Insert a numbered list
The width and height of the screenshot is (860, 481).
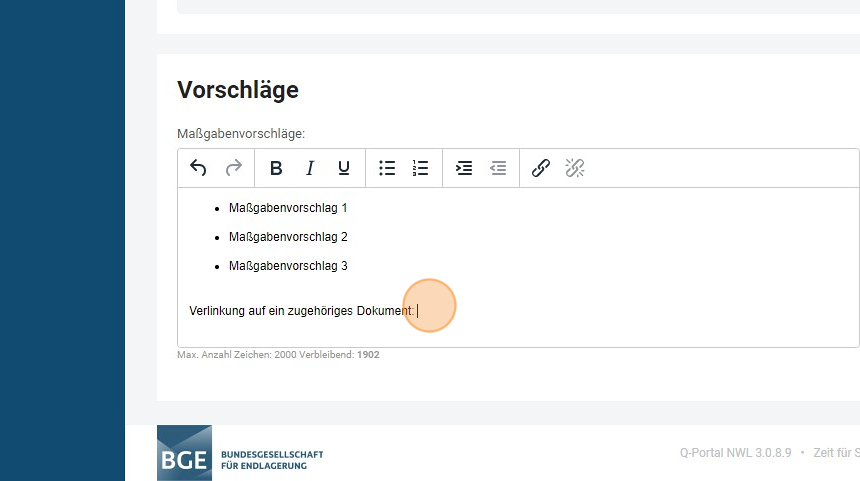421,168
